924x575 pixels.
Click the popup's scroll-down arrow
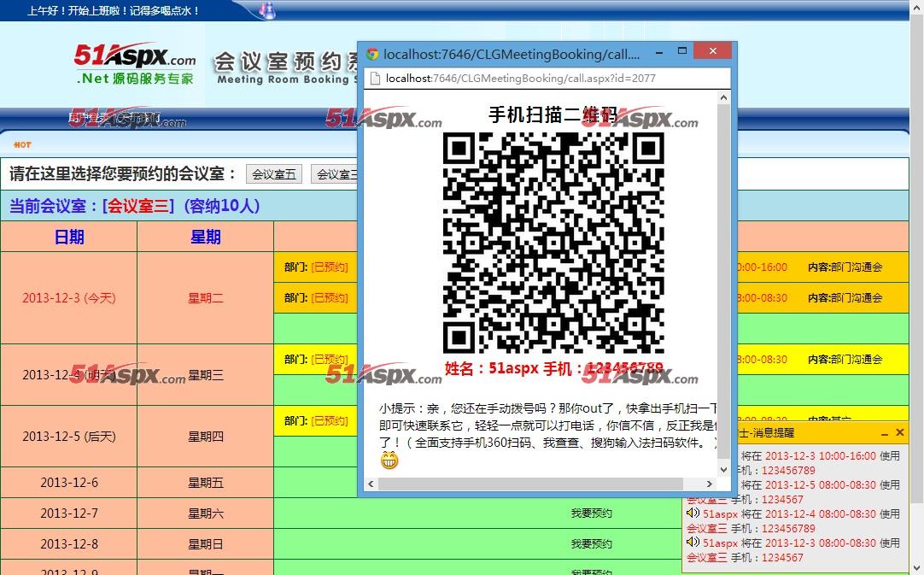pyautogui.click(x=723, y=470)
